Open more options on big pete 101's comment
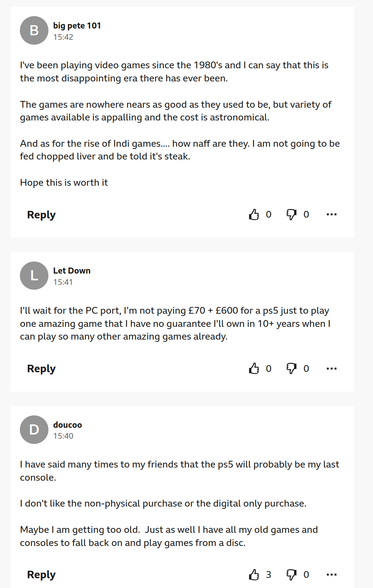Viewport: 373px width, 588px height. 332,215
